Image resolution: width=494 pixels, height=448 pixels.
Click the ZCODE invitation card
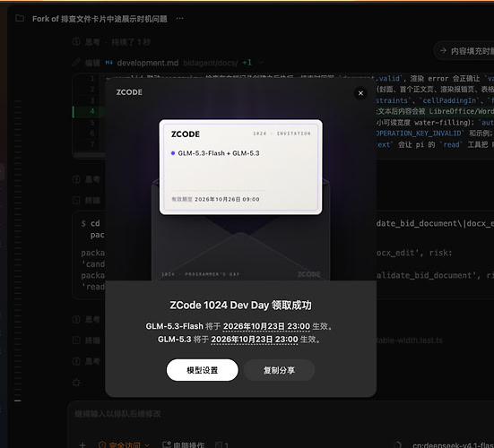coord(240,167)
